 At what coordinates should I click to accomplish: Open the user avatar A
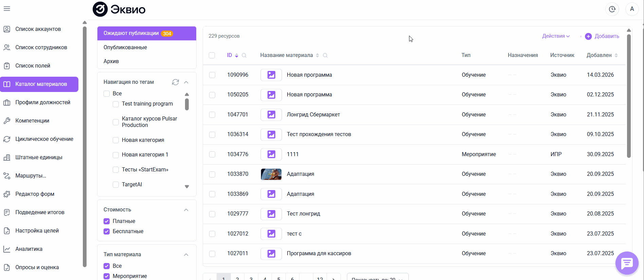click(x=632, y=9)
